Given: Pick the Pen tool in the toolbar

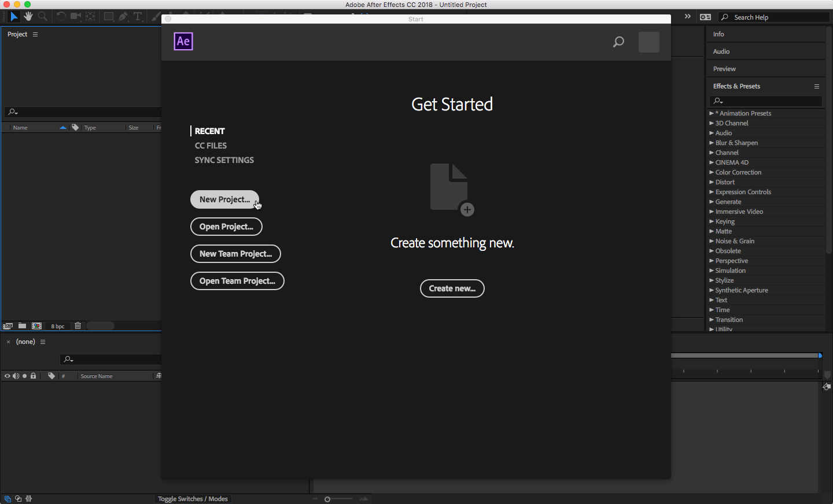Looking at the screenshot, I should coord(123,16).
